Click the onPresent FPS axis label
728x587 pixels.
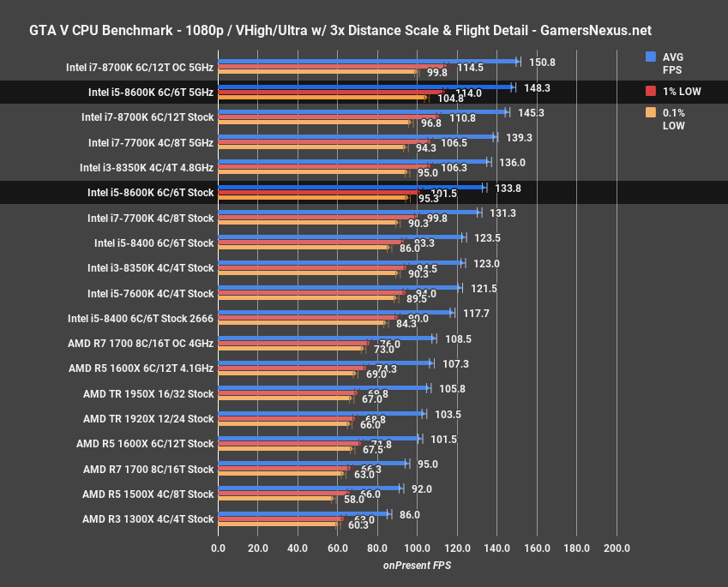(417, 566)
